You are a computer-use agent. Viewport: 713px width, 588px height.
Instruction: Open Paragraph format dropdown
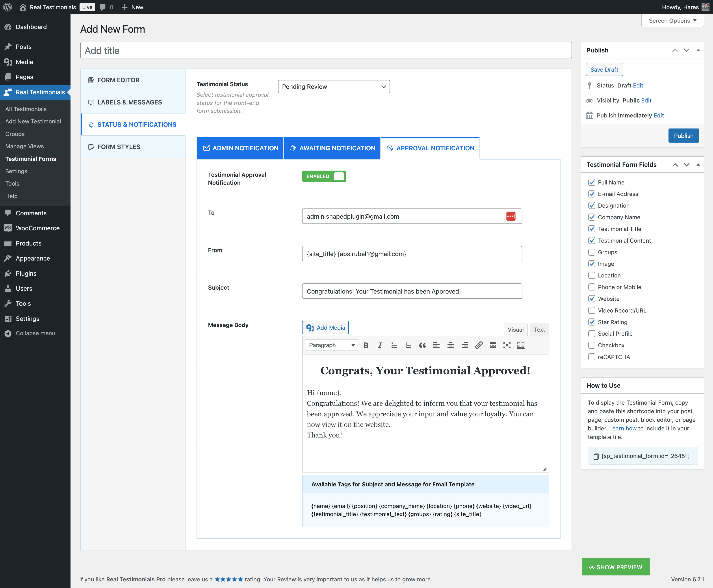coord(331,345)
